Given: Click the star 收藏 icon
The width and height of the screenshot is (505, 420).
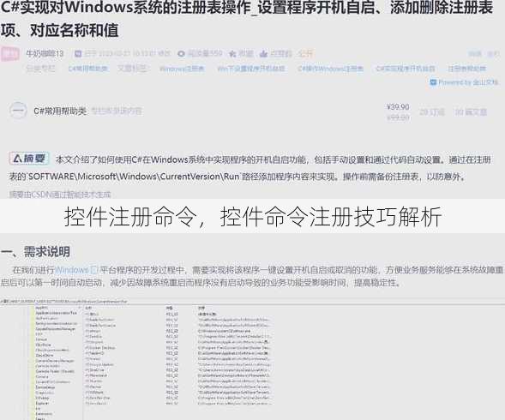Looking at the screenshot, I should point(232,53).
